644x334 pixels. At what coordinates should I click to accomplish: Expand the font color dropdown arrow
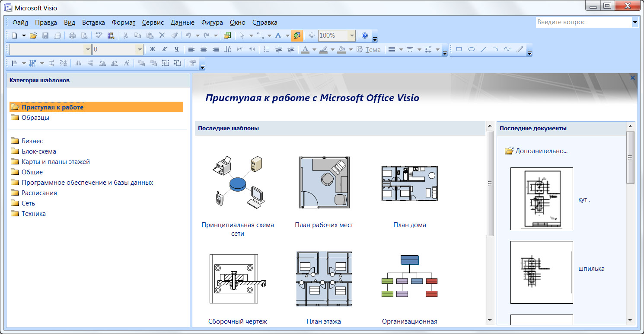(314, 49)
